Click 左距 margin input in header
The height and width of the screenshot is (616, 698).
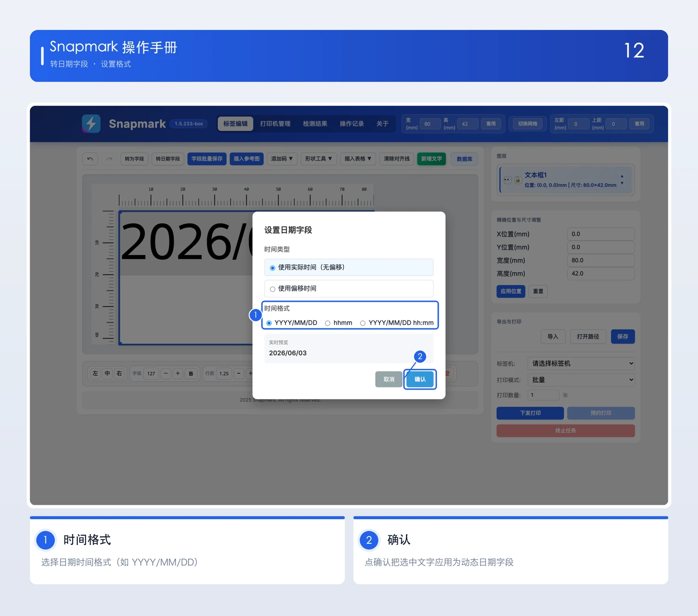(578, 124)
